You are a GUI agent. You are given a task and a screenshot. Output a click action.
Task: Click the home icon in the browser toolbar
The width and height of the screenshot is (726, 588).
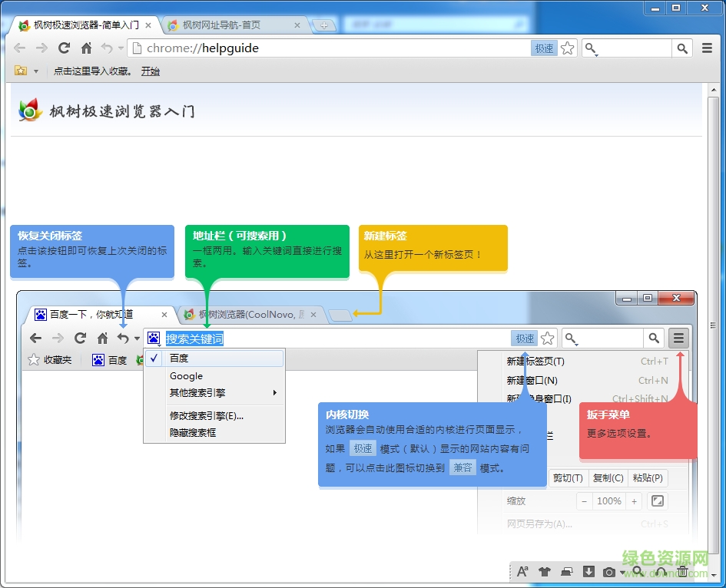(86, 48)
